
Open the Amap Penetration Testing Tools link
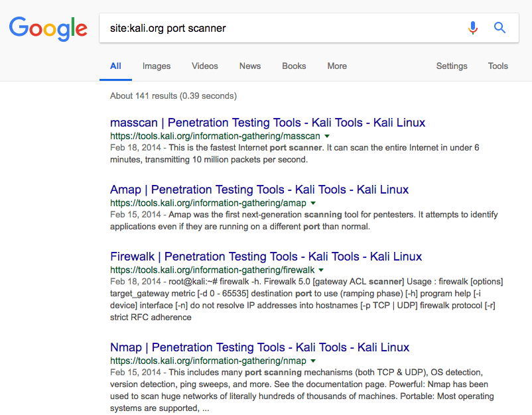[259, 190]
